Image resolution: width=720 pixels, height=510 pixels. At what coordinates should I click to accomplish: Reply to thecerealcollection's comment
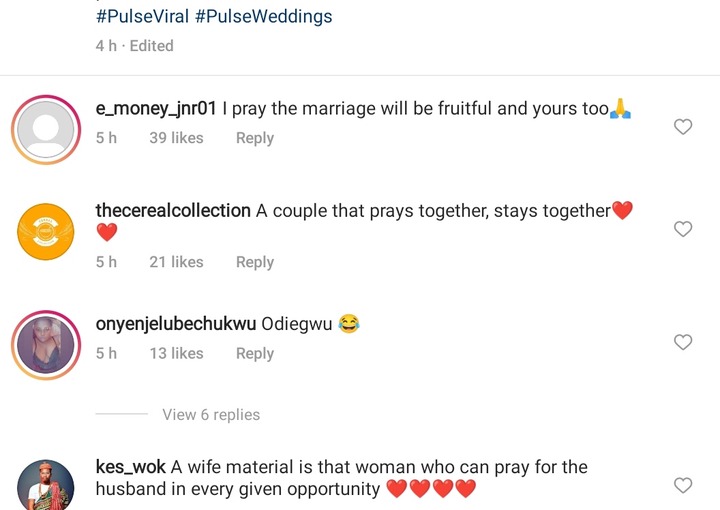point(254,262)
